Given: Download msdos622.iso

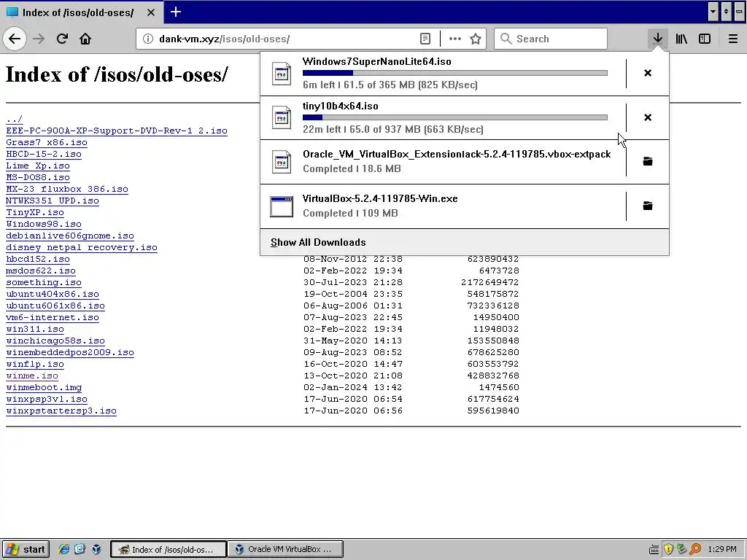Looking at the screenshot, I should (41, 271).
